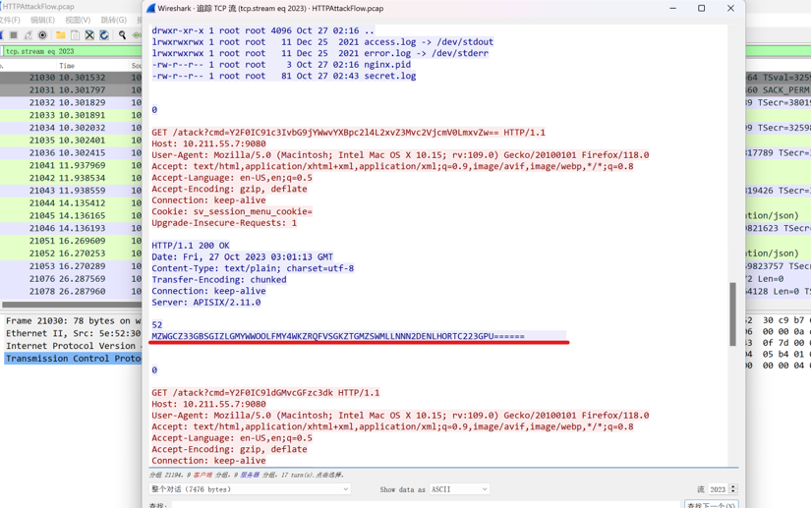The height and width of the screenshot is (508, 812).
Task: Reload the capture file icon
Action: point(104,35)
